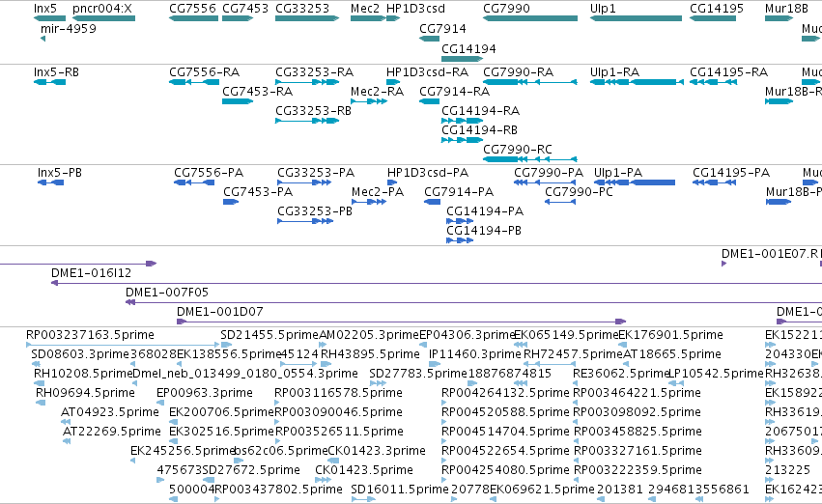Image resolution: width=822 pixels, height=504 pixels.
Task: Click the CG14194-PA protein label
Action: click(485, 211)
